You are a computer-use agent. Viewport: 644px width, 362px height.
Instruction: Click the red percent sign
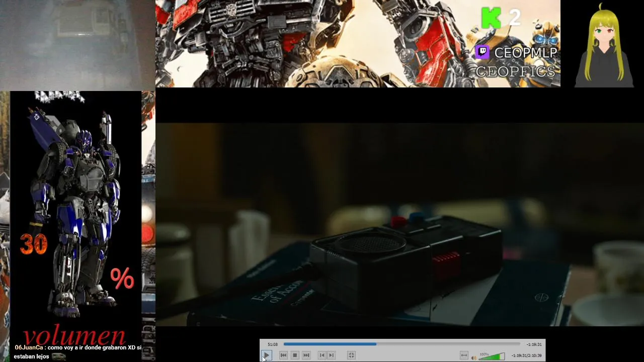tap(122, 278)
